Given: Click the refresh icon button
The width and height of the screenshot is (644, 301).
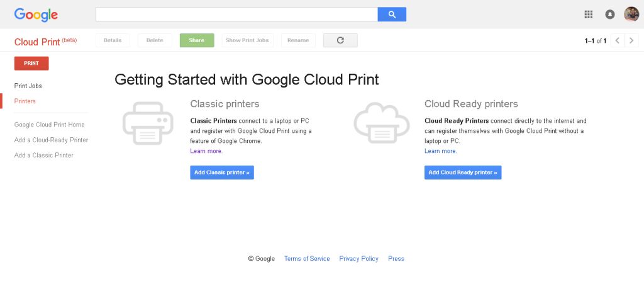Looking at the screenshot, I should pyautogui.click(x=340, y=40).
